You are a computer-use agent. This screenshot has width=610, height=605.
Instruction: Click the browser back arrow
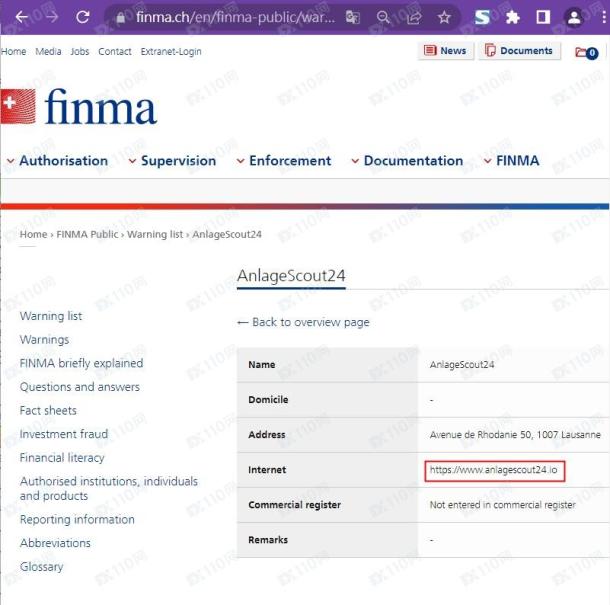tap(21, 17)
